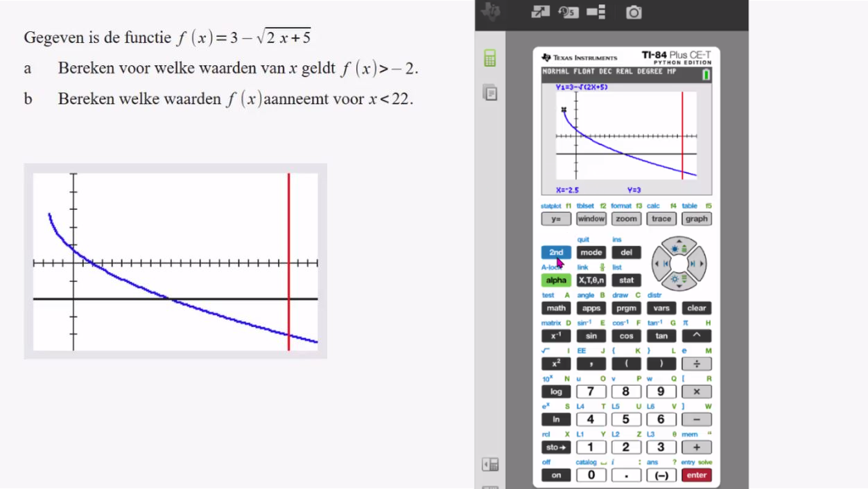Click the send-to-calculator arrow icon in toolbar
Viewport: 868px width, 489px height.
[540, 12]
